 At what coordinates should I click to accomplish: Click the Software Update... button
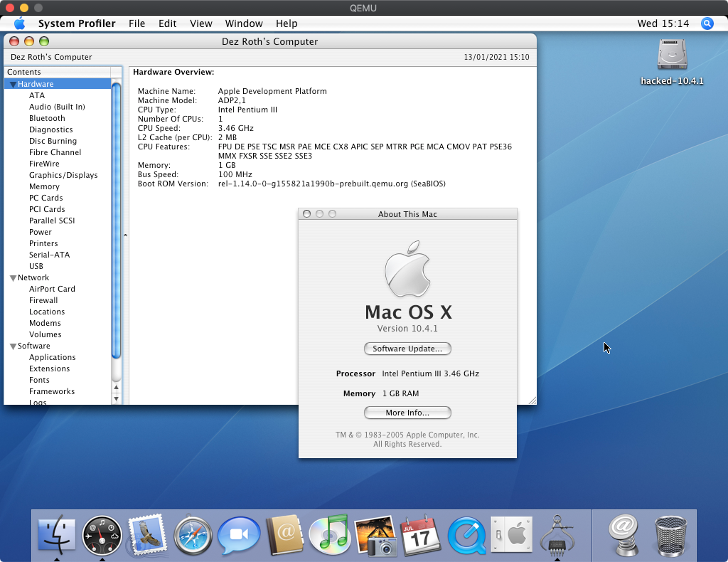coord(407,349)
